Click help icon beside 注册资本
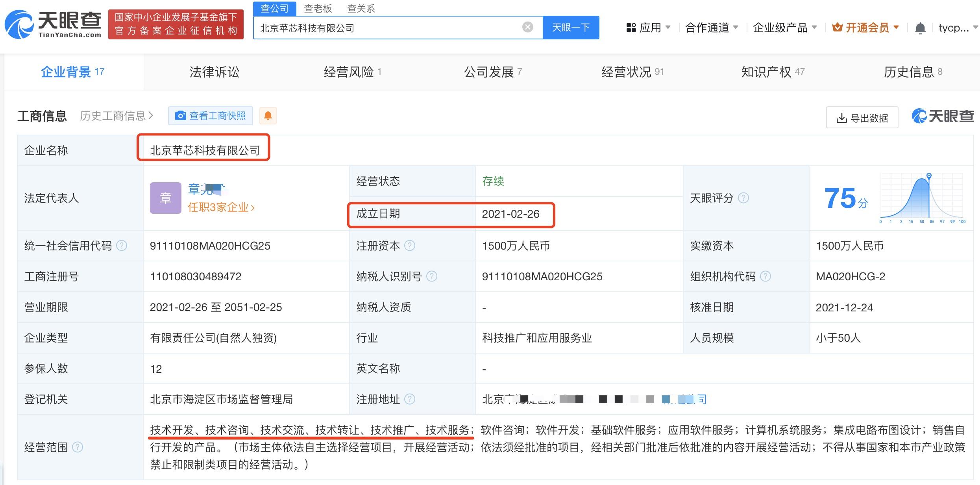Screen dimensions: 980x485 click(x=410, y=246)
